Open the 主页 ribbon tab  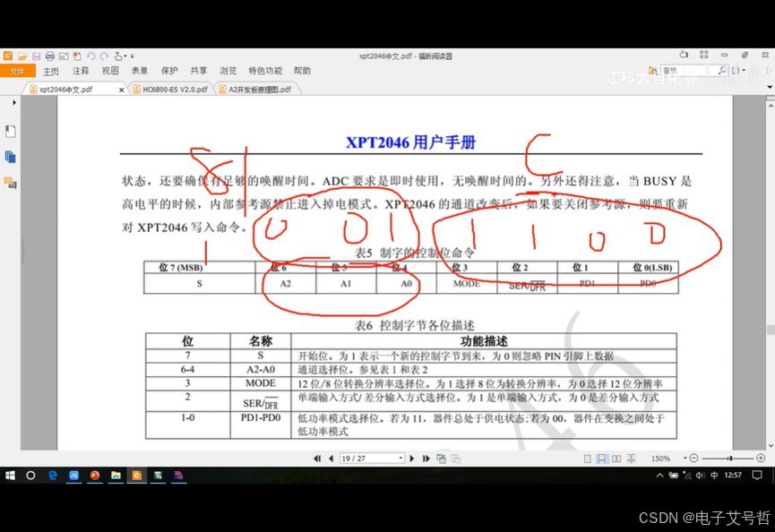pyautogui.click(x=51, y=71)
